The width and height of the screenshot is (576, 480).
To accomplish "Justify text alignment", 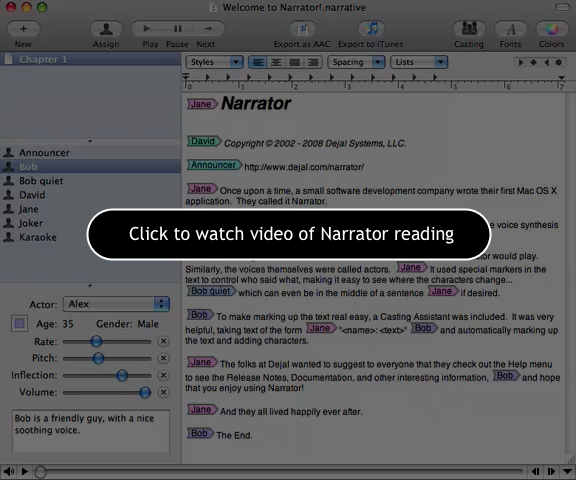I will (295, 62).
